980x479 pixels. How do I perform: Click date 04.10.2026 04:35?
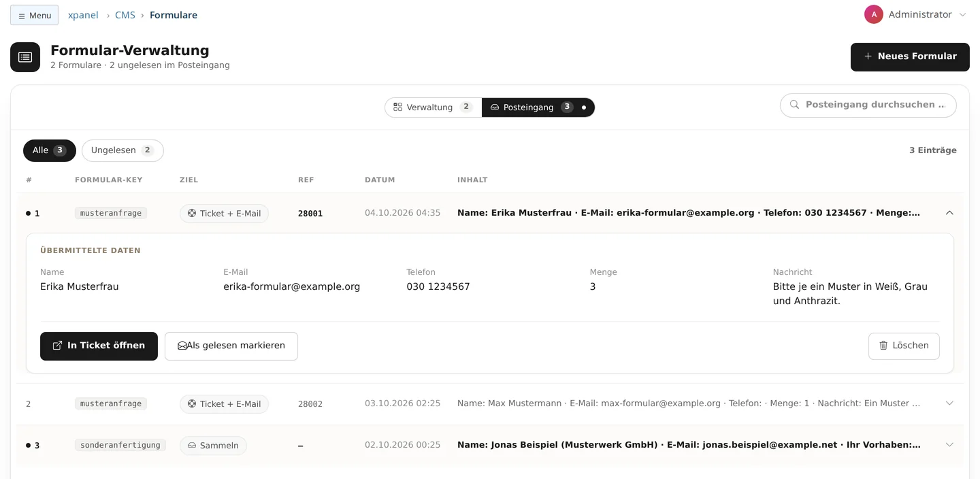(402, 213)
